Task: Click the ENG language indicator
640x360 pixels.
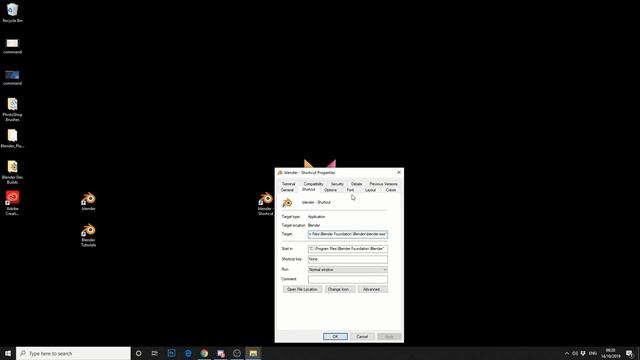Action: click(x=593, y=353)
